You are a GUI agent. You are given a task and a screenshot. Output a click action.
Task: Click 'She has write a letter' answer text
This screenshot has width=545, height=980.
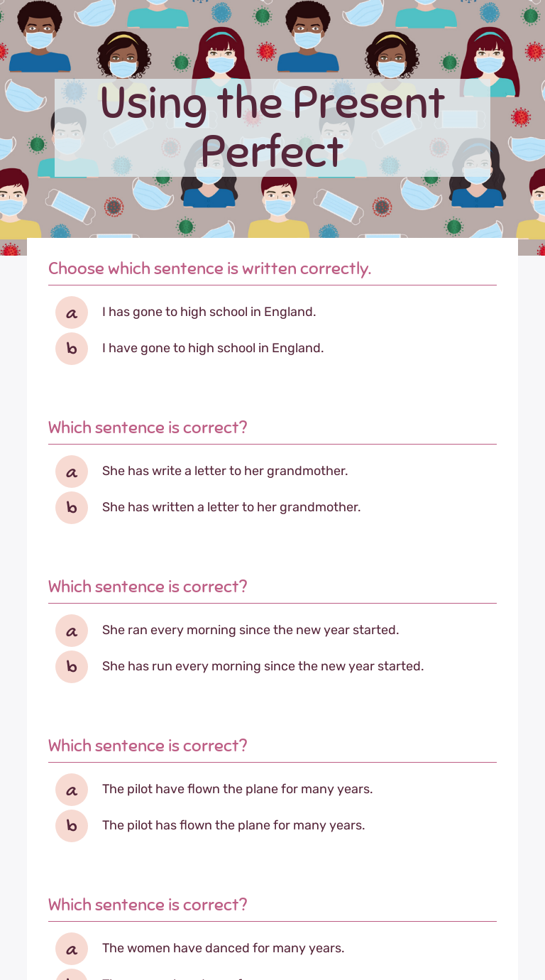pos(225,471)
